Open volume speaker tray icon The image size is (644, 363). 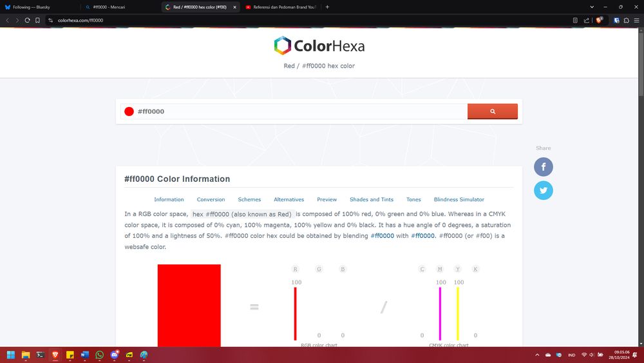coord(592,355)
